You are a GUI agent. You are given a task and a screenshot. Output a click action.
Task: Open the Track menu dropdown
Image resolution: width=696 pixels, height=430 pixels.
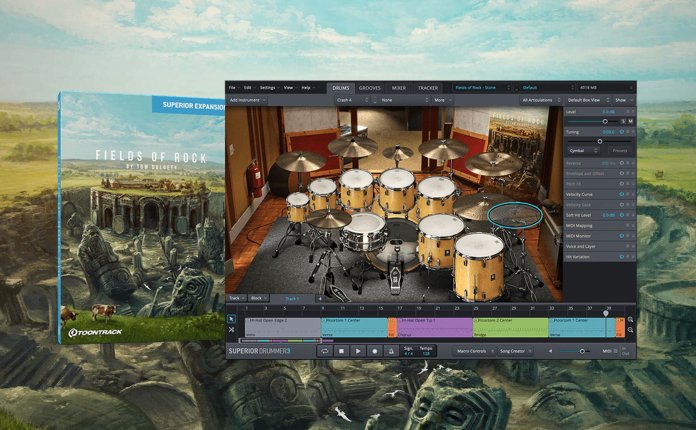pyautogui.click(x=236, y=299)
